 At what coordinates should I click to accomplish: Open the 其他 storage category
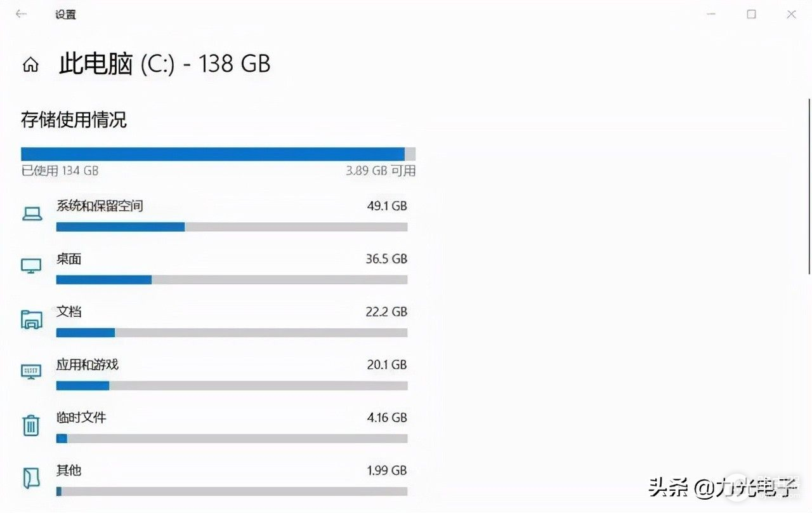tap(69, 470)
